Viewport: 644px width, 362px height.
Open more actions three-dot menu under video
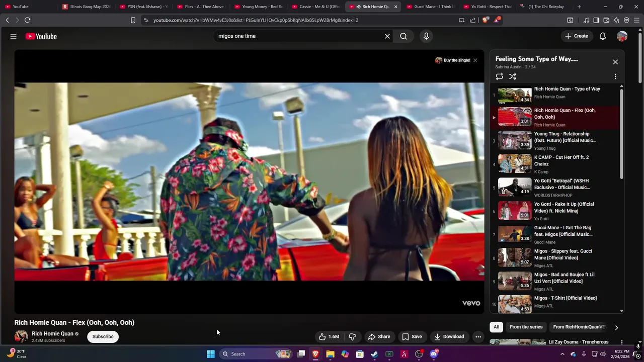click(x=478, y=336)
